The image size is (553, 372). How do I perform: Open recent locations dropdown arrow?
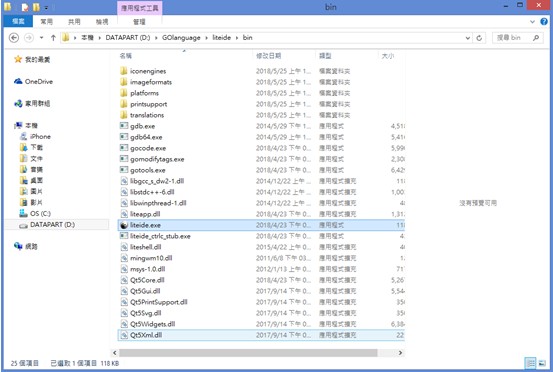42,38
